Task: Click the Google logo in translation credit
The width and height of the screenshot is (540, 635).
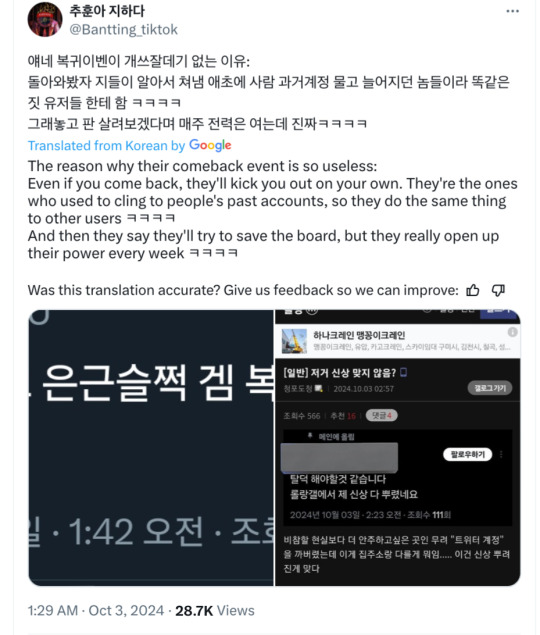Action: [210, 145]
